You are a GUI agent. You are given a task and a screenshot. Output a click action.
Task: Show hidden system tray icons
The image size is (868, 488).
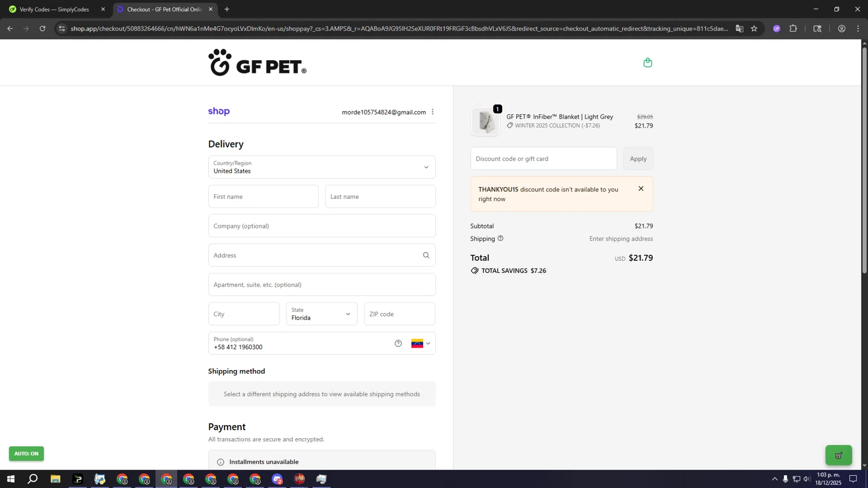click(774, 479)
